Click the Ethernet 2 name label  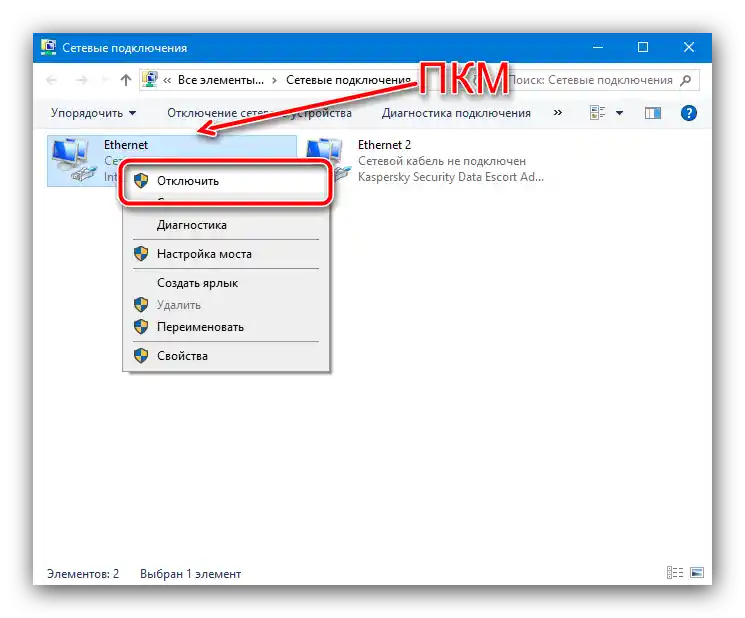point(384,145)
